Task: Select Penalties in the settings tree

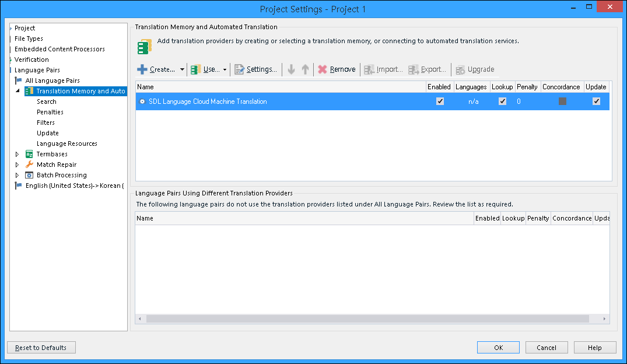Action: tap(50, 112)
